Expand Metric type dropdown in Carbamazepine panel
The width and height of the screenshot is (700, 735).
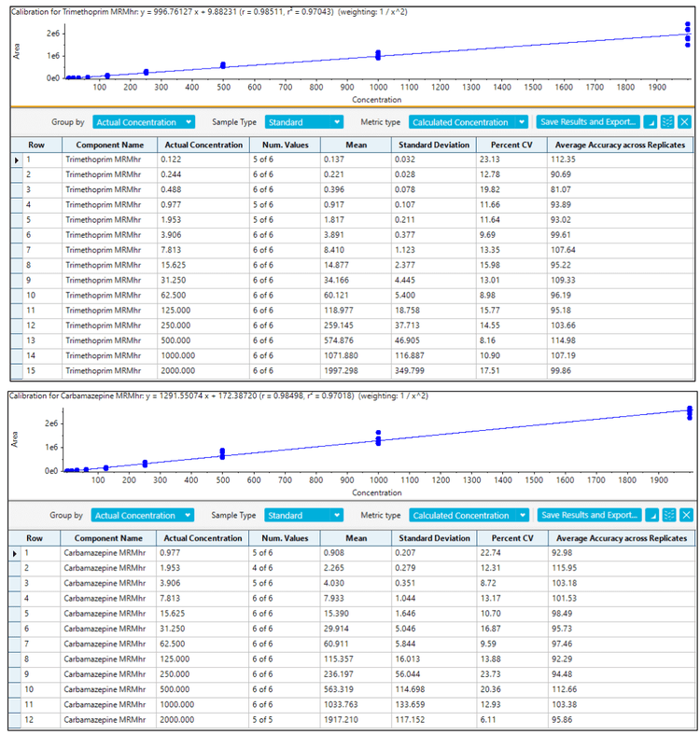coord(469,515)
